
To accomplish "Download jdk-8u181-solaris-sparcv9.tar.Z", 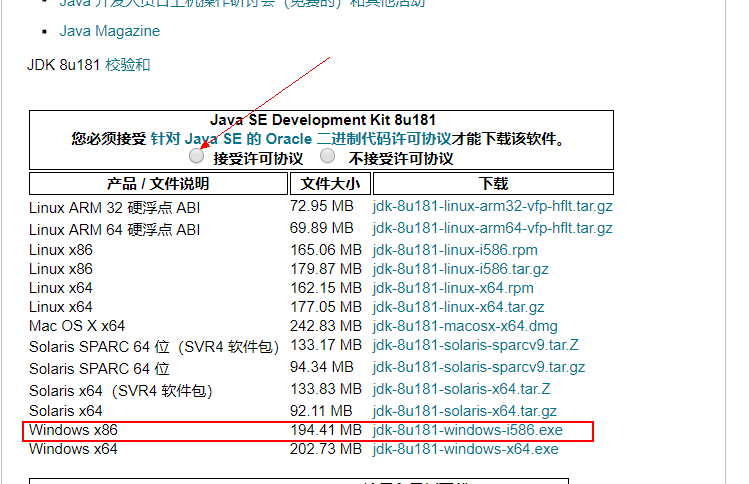I will click(x=476, y=345).
